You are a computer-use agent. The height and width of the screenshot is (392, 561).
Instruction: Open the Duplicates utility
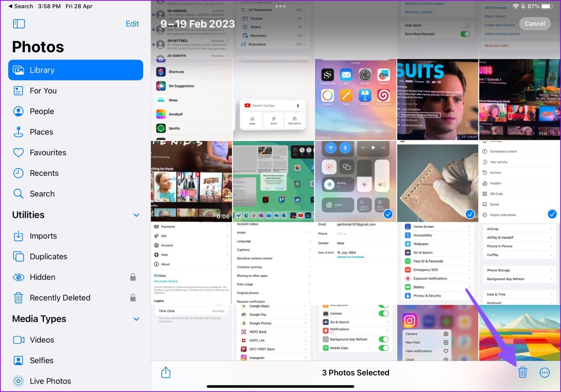[x=76, y=257]
